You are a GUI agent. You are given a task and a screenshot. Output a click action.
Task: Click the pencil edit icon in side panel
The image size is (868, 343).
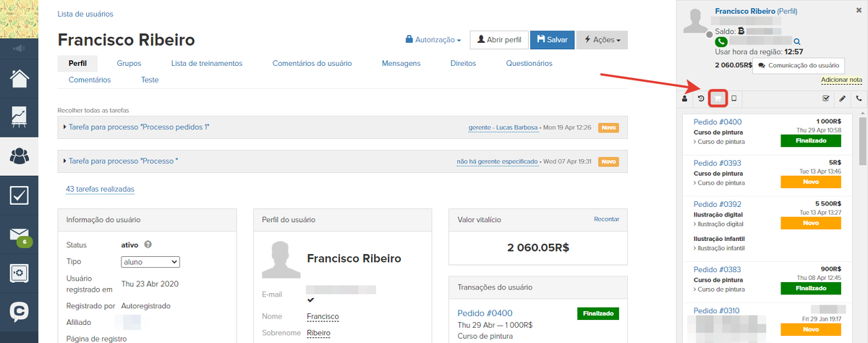(x=842, y=98)
